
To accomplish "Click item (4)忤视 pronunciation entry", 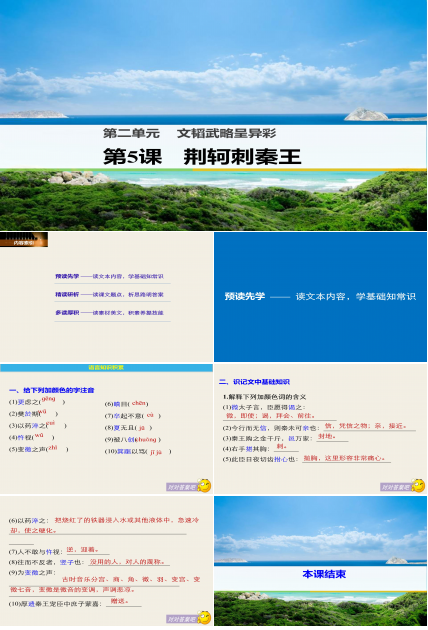I will 31,437.
